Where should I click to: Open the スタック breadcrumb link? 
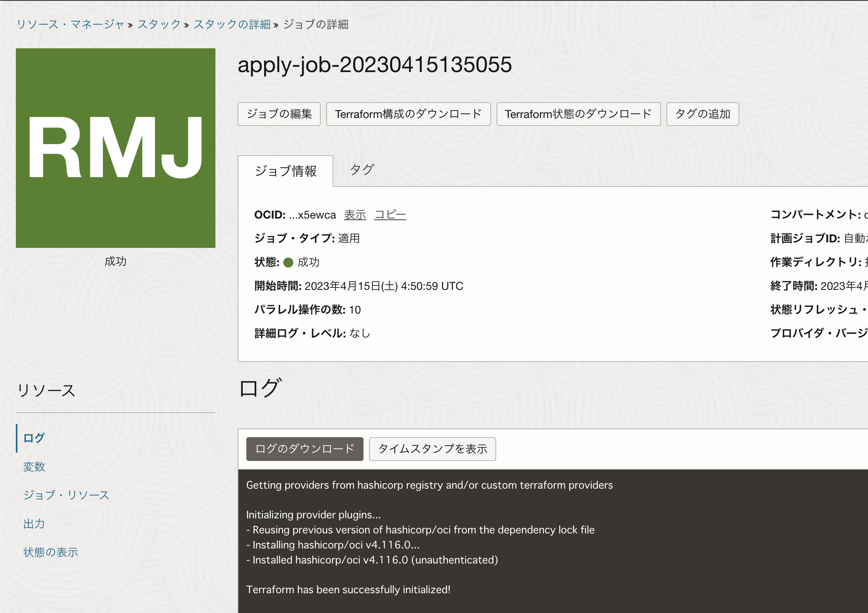[158, 25]
